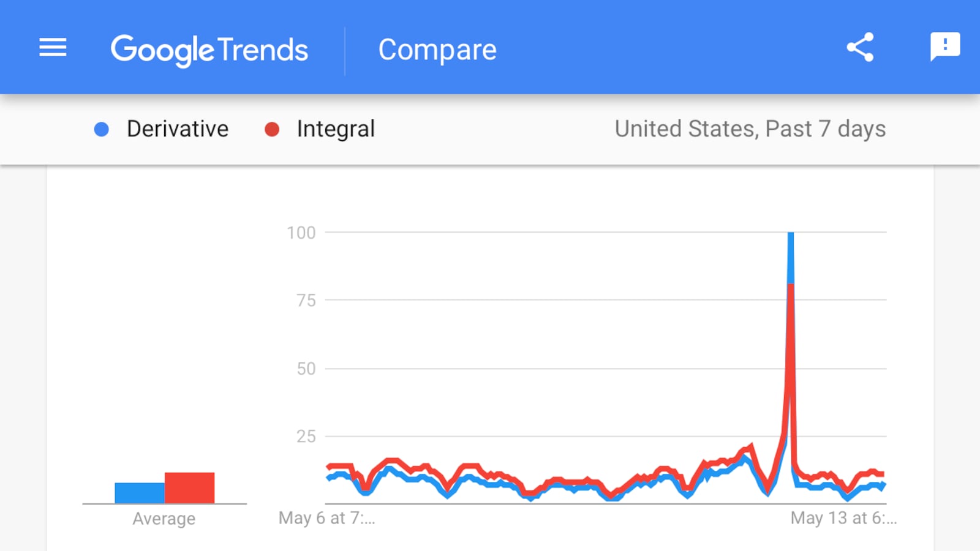Select the Integral search term label

tap(336, 129)
